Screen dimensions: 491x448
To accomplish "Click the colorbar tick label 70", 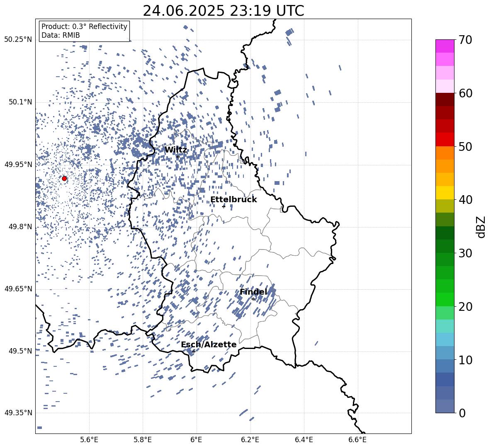I will tap(466, 40).
